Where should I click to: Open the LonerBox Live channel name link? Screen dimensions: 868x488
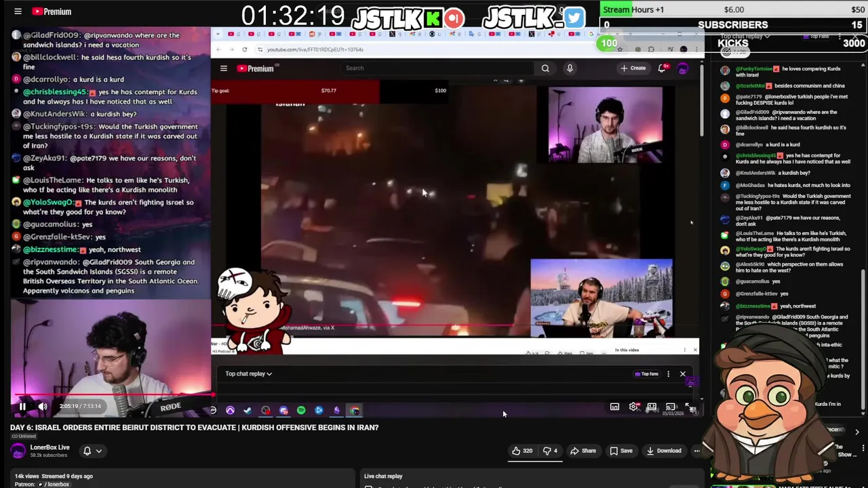50,447
